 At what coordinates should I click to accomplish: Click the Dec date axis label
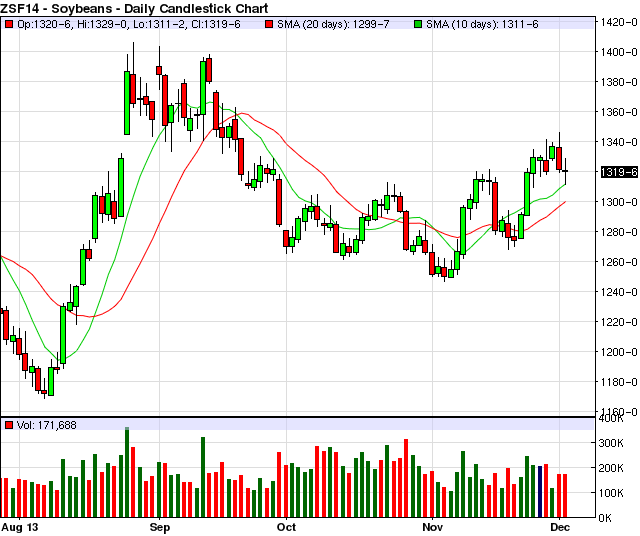tap(560, 527)
